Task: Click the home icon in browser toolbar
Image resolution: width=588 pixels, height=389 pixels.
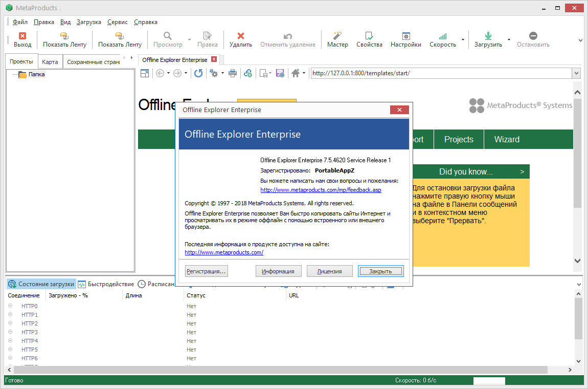Action: [x=296, y=73]
